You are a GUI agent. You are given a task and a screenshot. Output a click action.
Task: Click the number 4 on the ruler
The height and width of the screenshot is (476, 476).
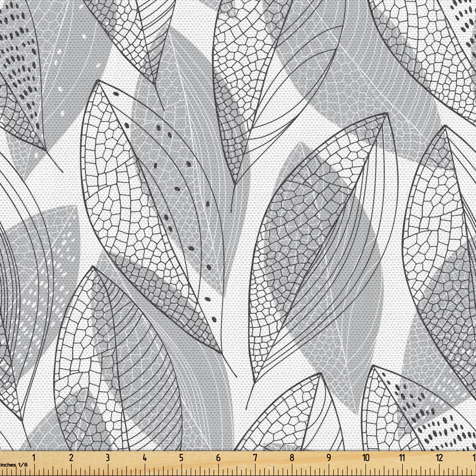click(145, 457)
